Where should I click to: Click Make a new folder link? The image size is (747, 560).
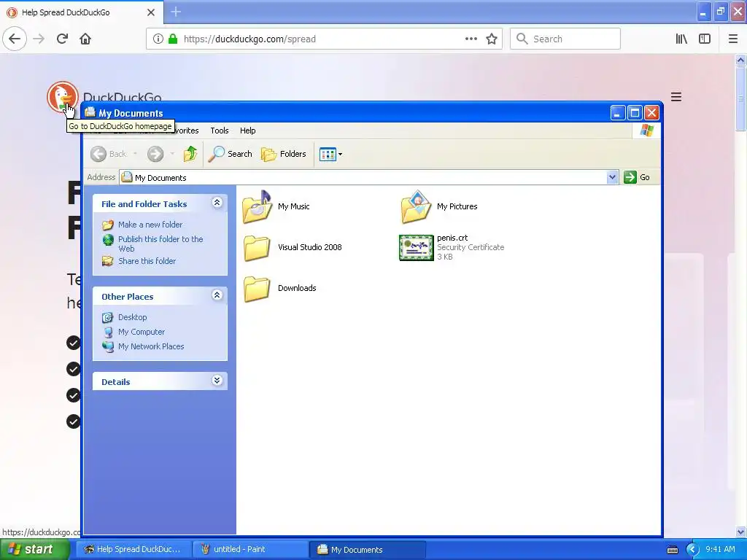(x=150, y=225)
